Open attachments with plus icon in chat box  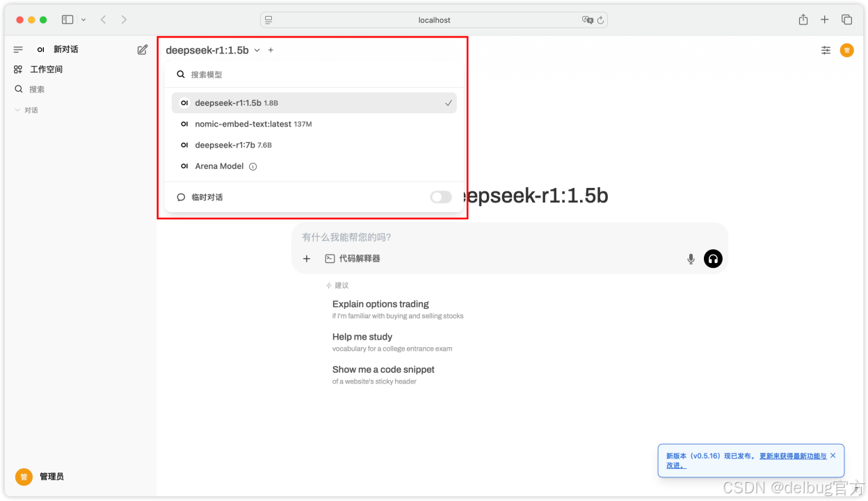pos(307,259)
